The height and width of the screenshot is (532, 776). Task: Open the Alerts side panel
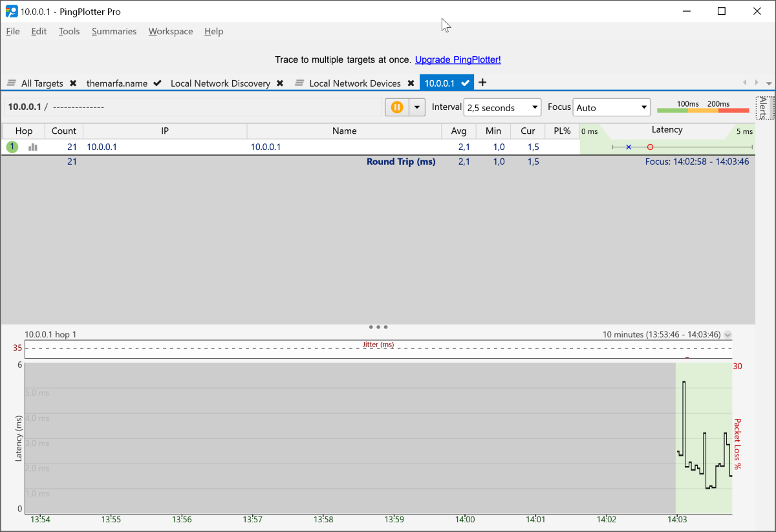point(763,107)
